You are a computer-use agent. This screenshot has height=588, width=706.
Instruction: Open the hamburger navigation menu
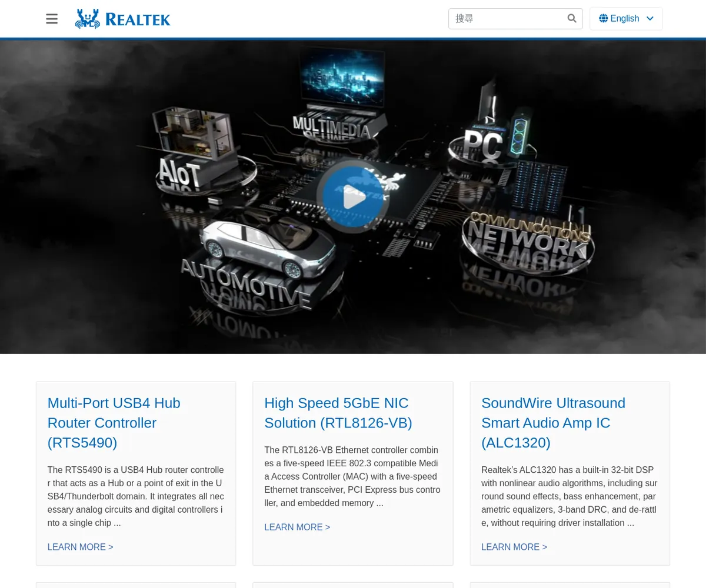(x=52, y=19)
